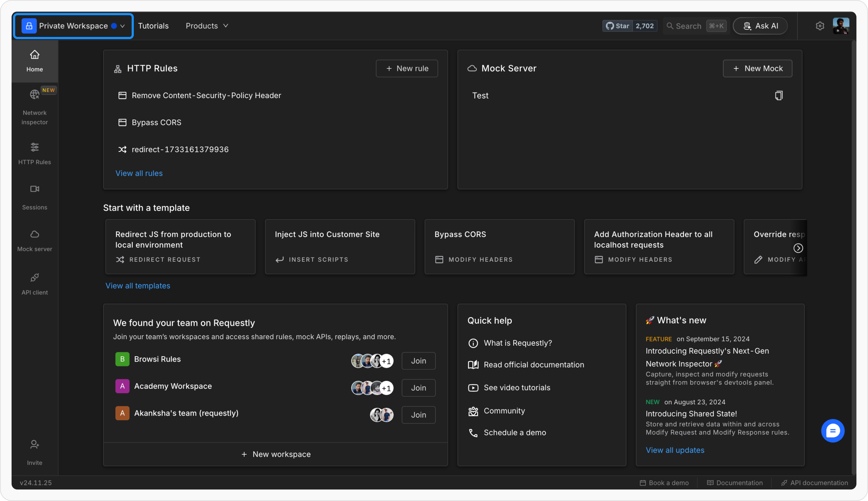Open the Products dropdown menu
The height and width of the screenshot is (501, 868).
click(x=207, y=26)
